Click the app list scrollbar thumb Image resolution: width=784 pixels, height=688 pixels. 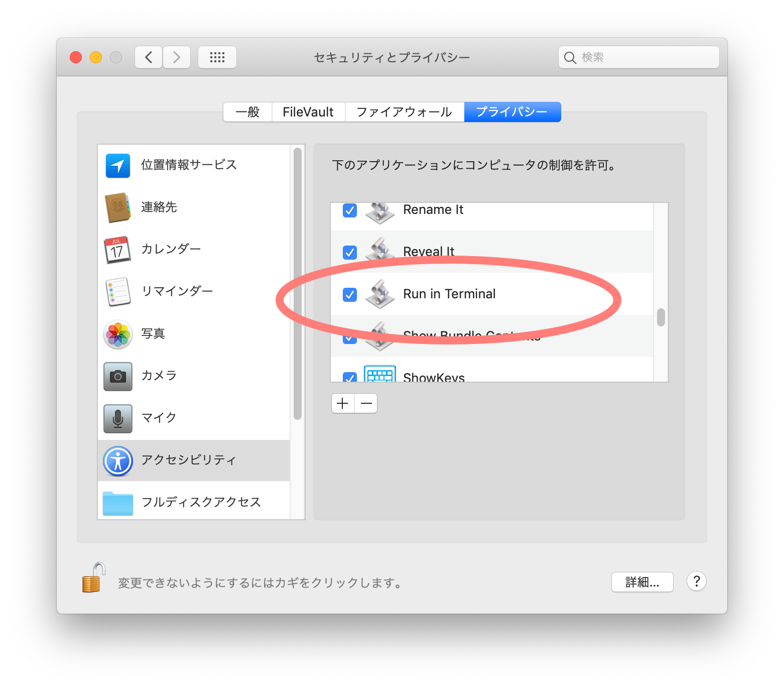tap(661, 317)
